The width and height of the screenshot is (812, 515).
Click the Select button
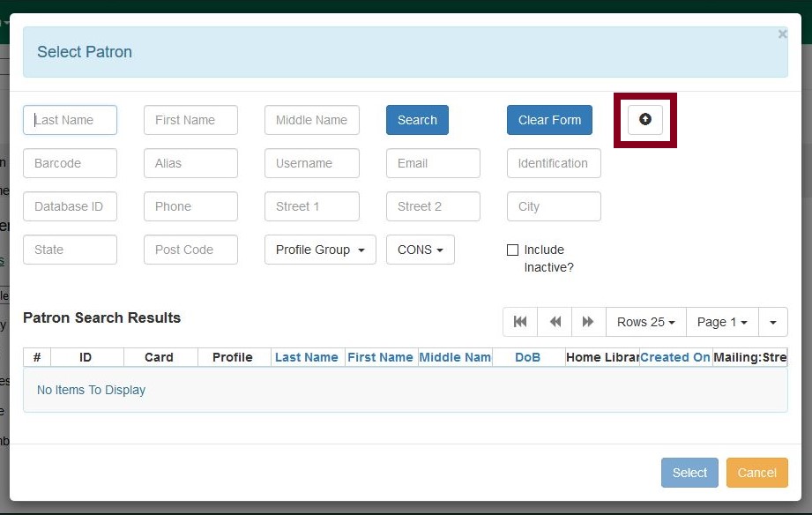tap(689, 473)
